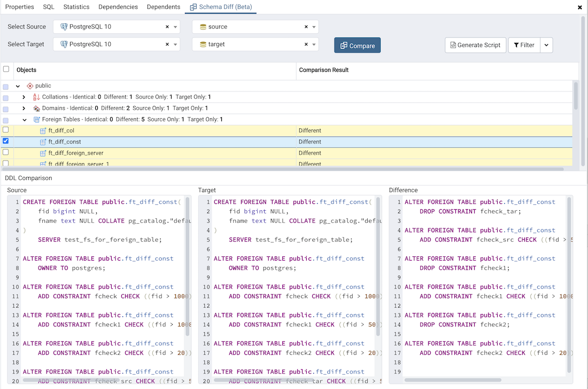Open the 'source' database dropdown
Screen dimensions: 588x389
(314, 27)
